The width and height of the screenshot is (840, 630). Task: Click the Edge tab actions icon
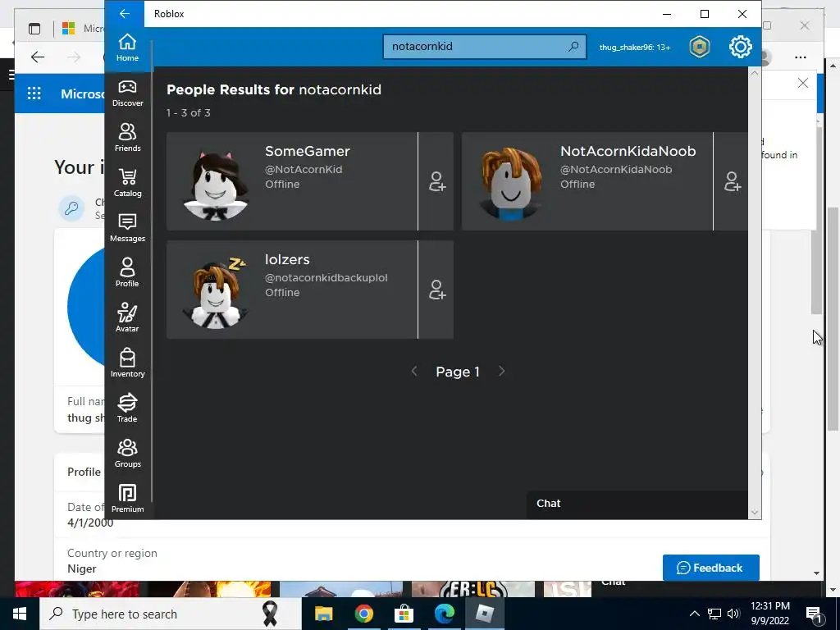click(x=34, y=29)
